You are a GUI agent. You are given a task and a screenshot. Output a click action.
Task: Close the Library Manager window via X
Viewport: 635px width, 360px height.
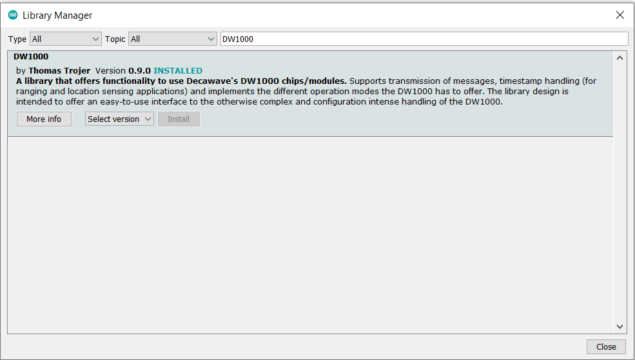[x=620, y=15]
